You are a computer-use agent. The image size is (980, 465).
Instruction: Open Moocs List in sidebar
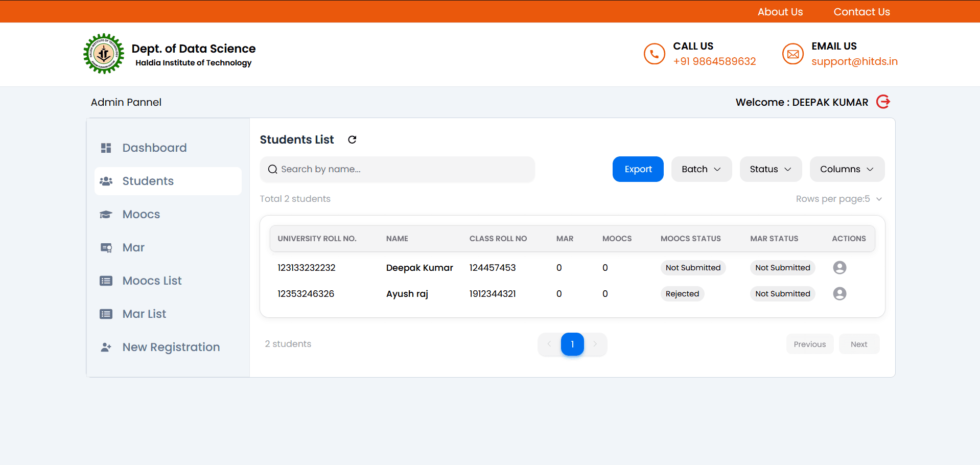168,281
